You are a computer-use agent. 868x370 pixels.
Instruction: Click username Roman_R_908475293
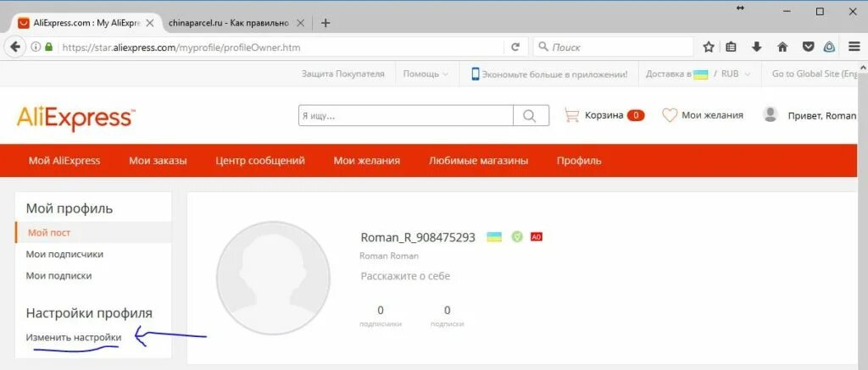coord(418,238)
